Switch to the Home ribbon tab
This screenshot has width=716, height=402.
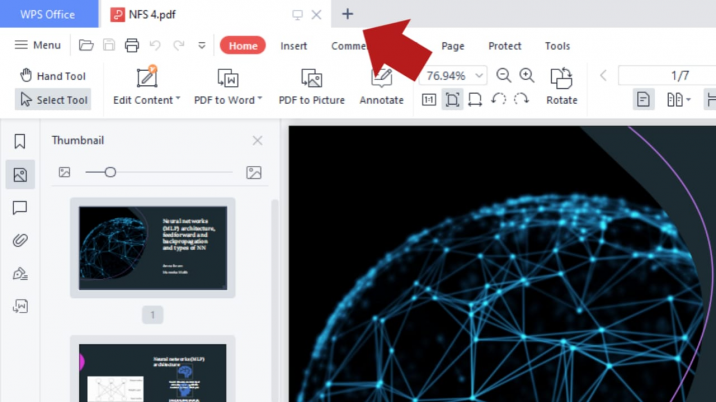[x=243, y=46]
